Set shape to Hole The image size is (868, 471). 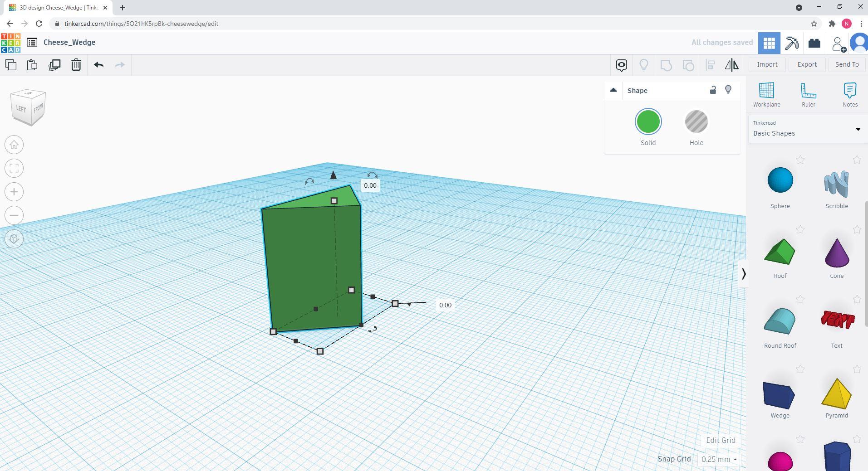coord(696,122)
